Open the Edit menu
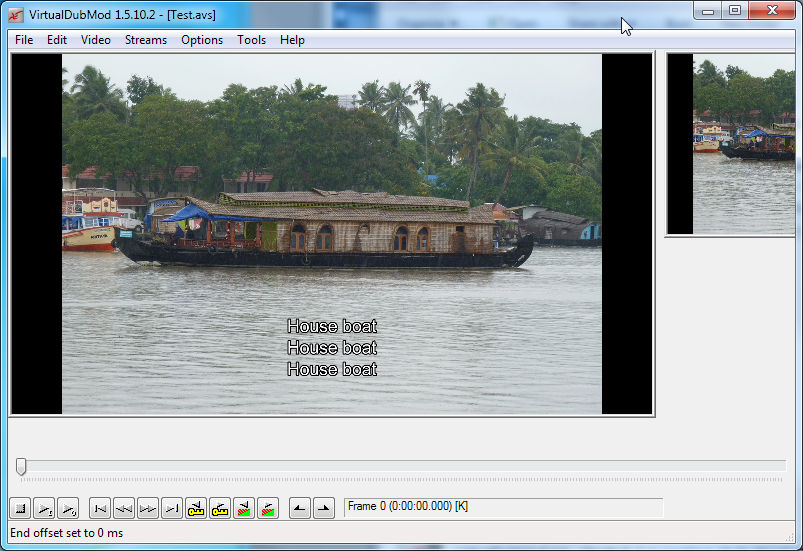This screenshot has width=803, height=551. pos(57,40)
